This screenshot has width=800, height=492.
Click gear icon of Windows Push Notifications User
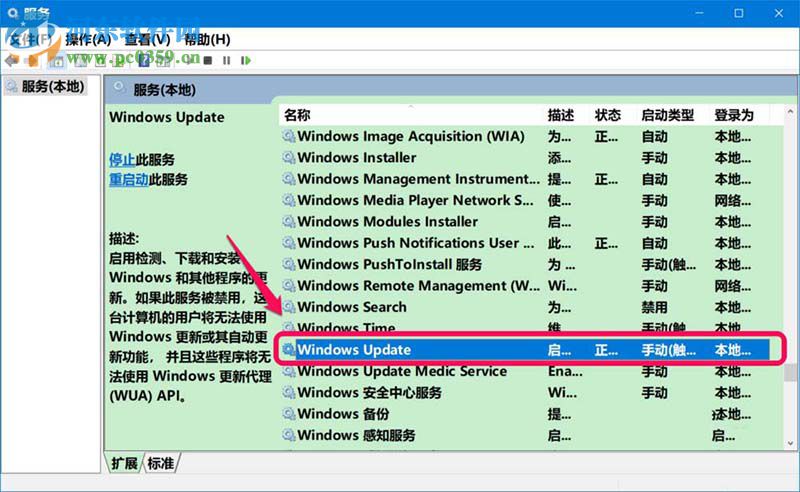(x=289, y=243)
